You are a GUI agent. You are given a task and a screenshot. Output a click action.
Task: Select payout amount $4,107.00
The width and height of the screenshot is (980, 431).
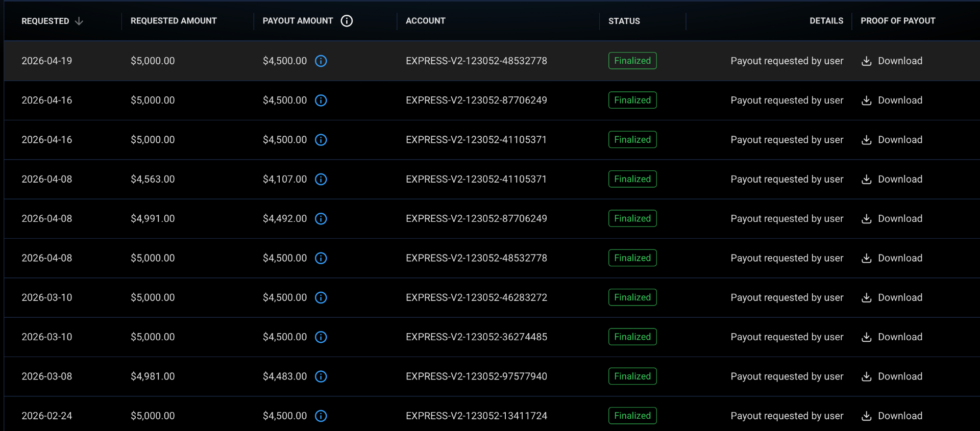click(285, 179)
